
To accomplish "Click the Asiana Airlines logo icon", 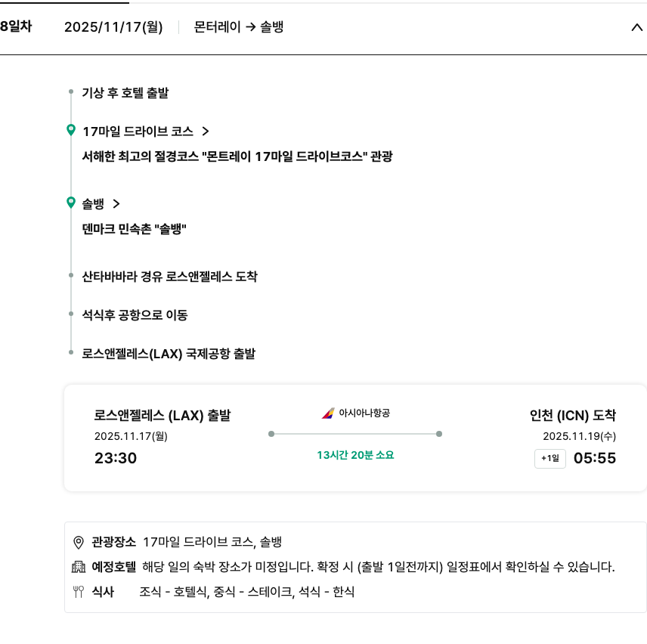I will [328, 413].
